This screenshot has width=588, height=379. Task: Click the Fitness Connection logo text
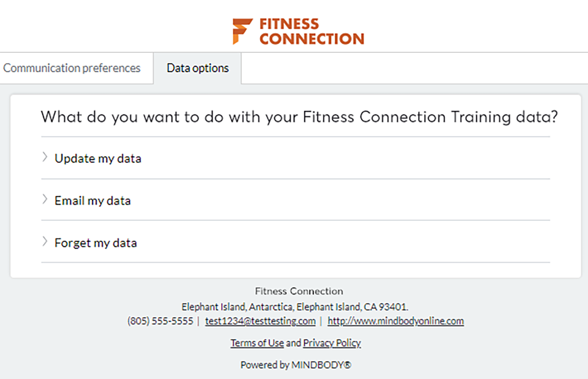click(311, 31)
